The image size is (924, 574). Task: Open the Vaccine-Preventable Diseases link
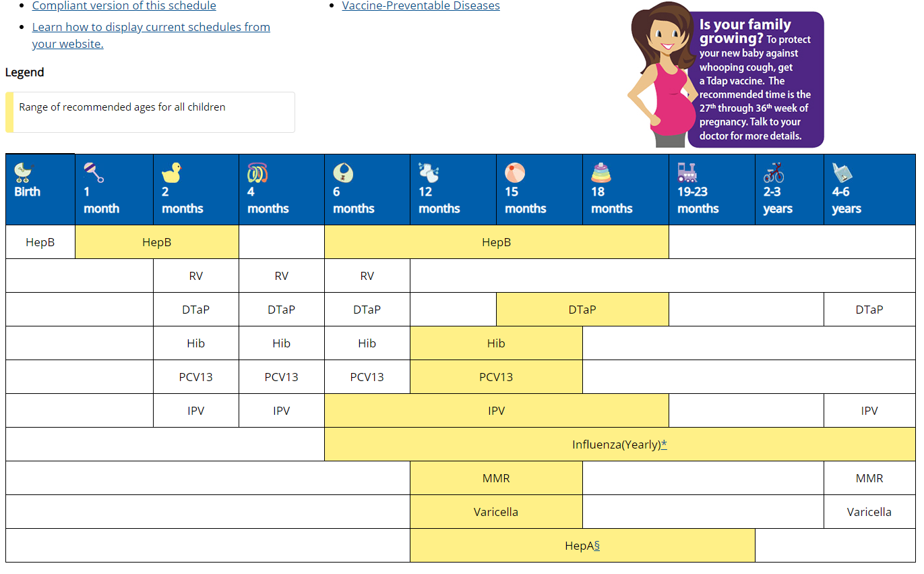click(x=421, y=6)
